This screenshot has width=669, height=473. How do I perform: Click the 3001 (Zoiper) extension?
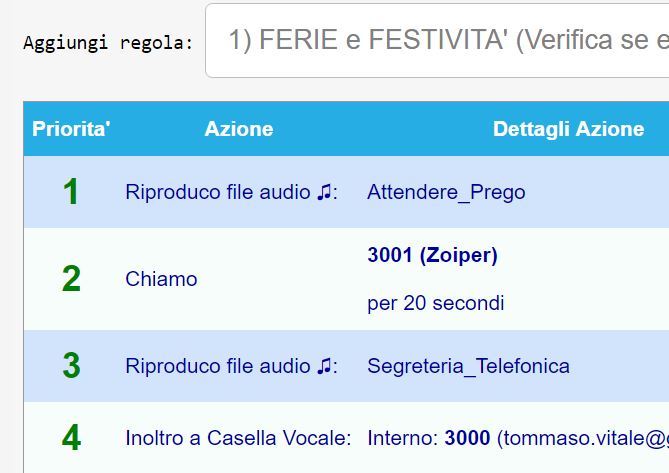click(x=432, y=255)
